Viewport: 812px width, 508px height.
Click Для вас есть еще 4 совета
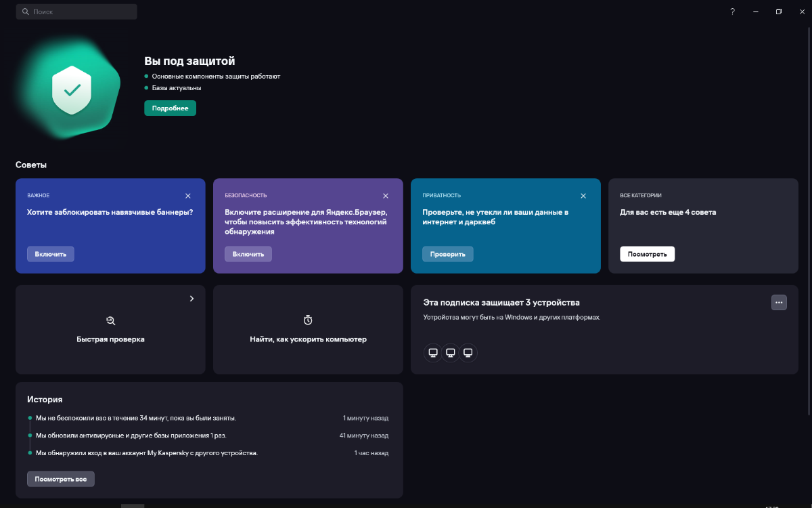668,212
